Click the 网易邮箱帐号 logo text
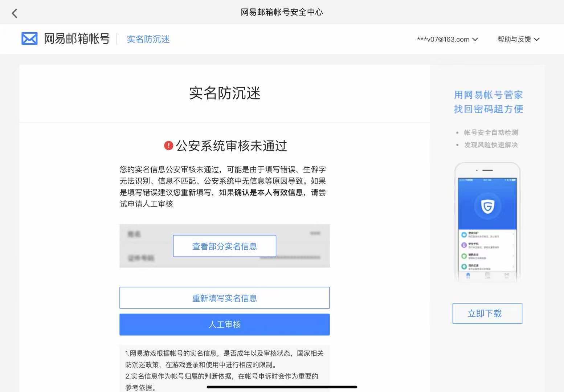Viewport: 564px width, 392px height. (77, 38)
